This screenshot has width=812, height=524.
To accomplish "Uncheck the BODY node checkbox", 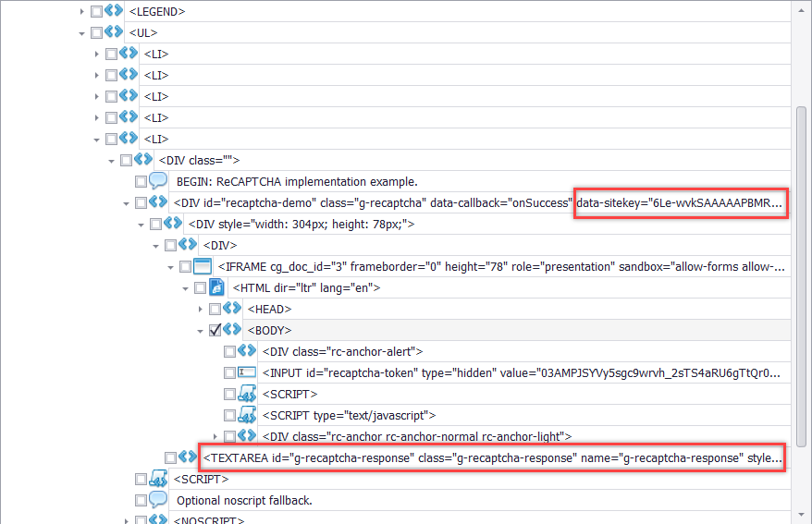I will click(215, 330).
